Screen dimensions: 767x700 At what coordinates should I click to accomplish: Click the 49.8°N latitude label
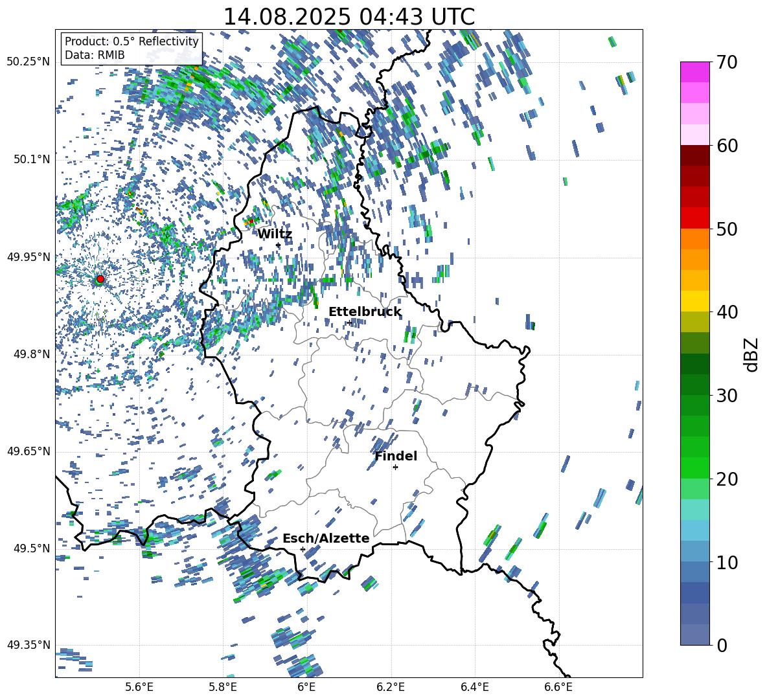[31, 354]
